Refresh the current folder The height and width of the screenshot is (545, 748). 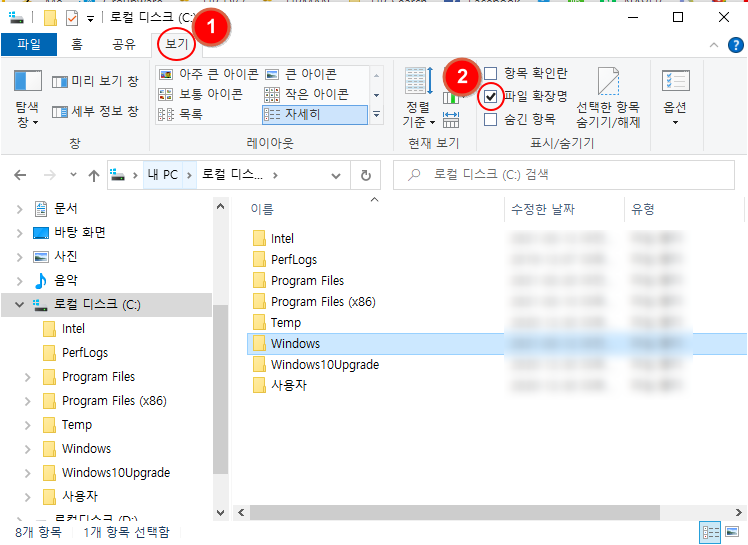coord(366,176)
